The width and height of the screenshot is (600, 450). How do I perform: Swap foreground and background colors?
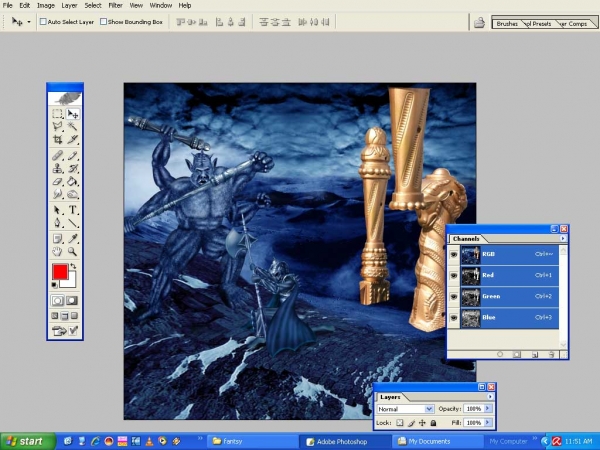[x=73, y=266]
